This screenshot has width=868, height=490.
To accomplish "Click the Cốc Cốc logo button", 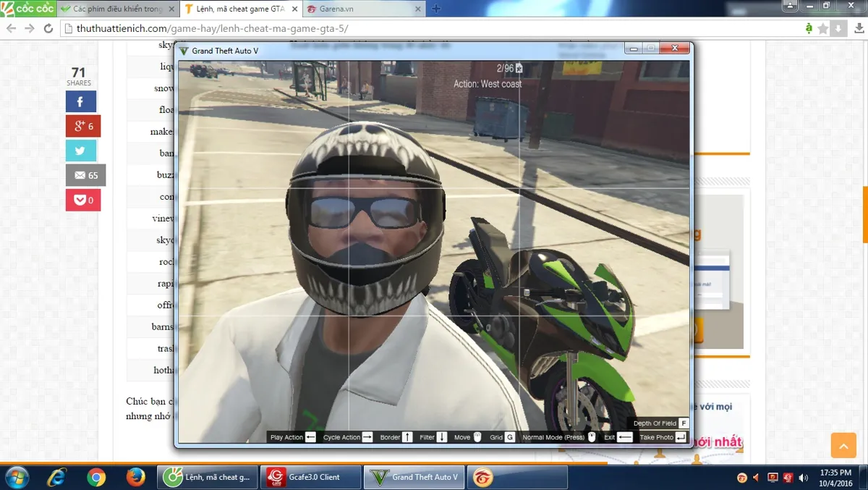I will pos(27,9).
